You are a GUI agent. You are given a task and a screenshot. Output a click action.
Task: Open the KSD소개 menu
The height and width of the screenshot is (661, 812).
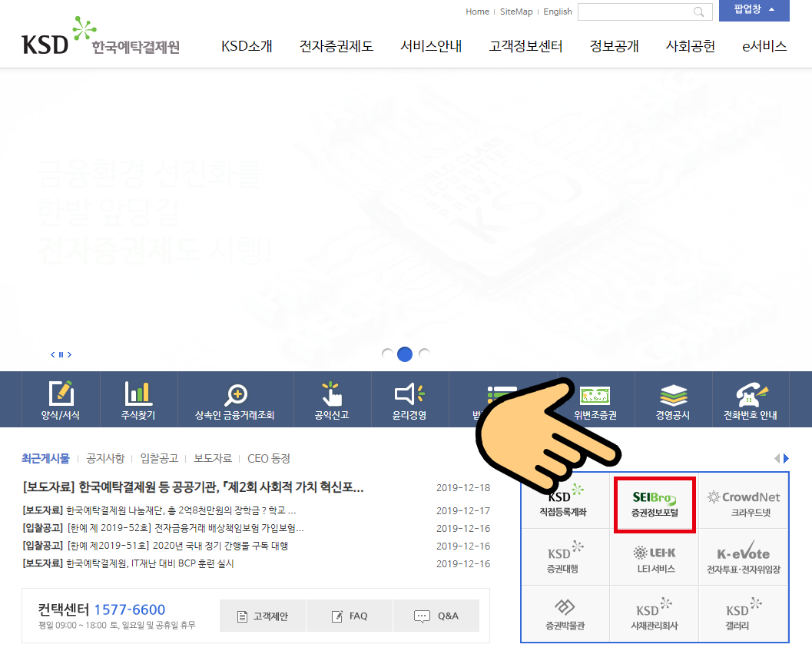coord(247,46)
